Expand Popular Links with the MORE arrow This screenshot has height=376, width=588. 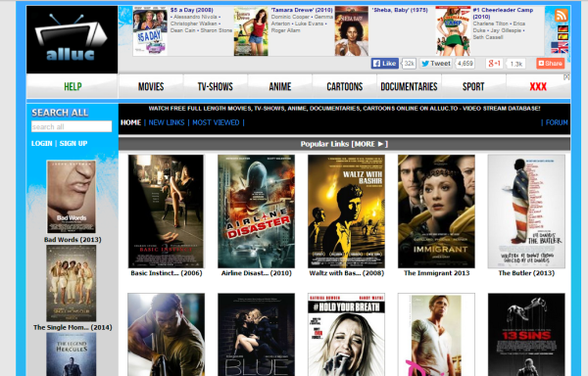(x=369, y=144)
